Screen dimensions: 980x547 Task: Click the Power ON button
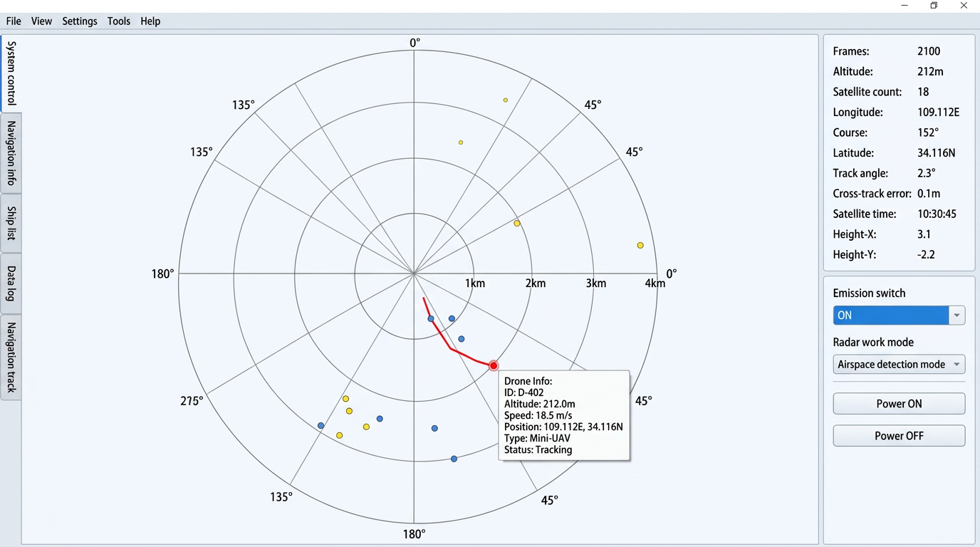(x=899, y=404)
